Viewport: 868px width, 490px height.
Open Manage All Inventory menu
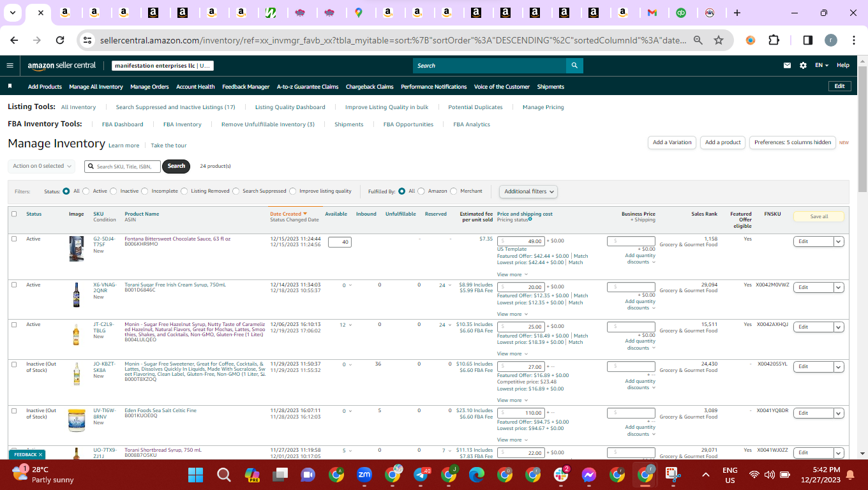click(96, 87)
